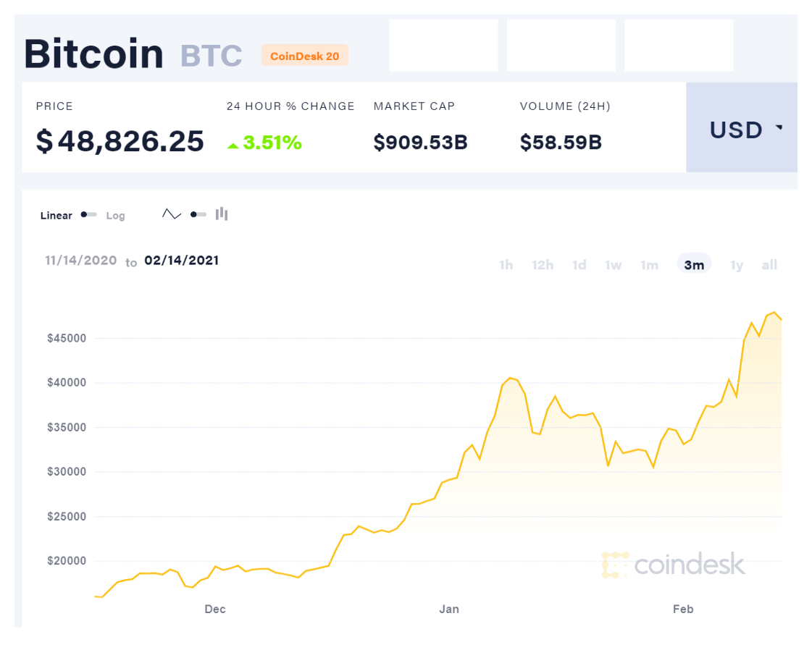Select the 1w time range
The width and height of the screenshot is (812, 671).
(613, 265)
